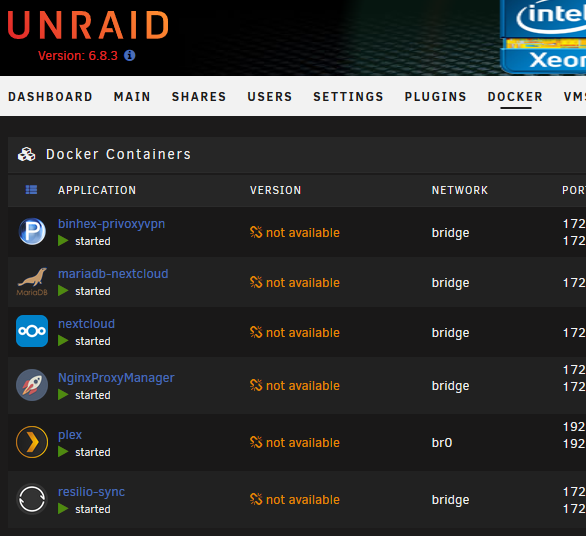Click the br0 network value for plex
The image size is (586, 536).
click(442, 443)
